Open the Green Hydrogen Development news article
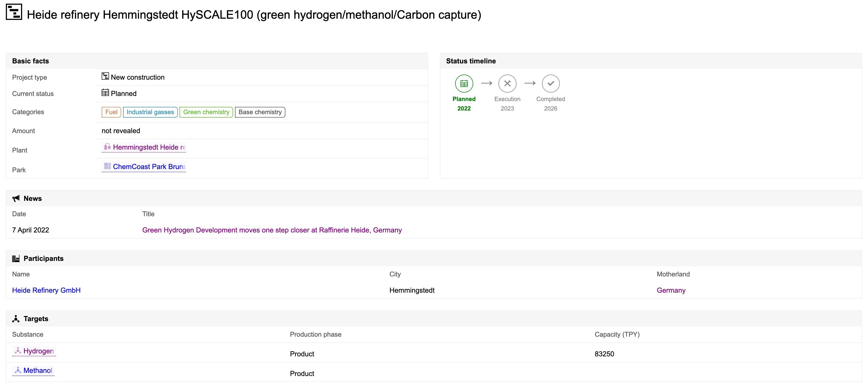Screen dimensions: 868x385 [x=271, y=230]
